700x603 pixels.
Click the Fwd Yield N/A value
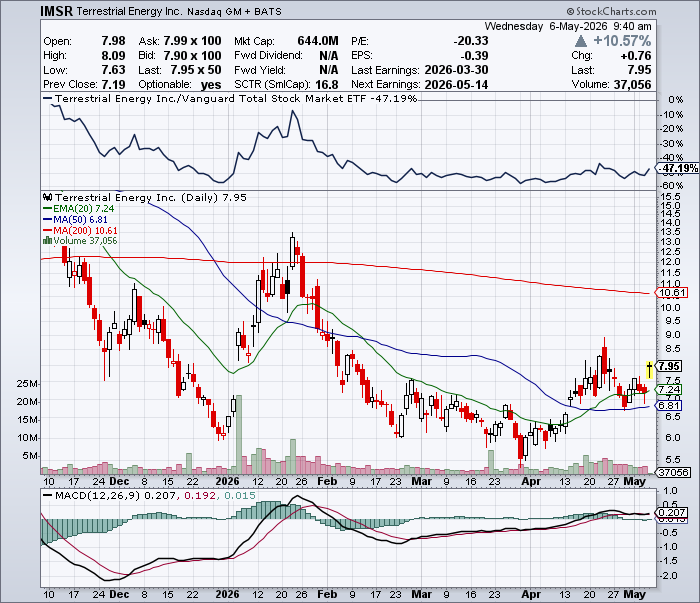(x=329, y=70)
